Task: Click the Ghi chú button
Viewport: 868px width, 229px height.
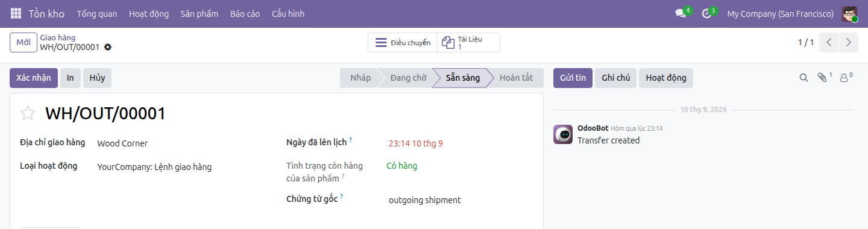Action: click(x=615, y=78)
